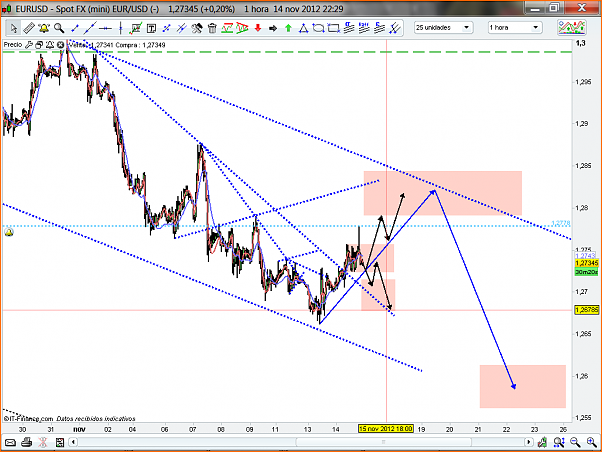Select the parallel channel line tool
This screenshot has height=452, width=602.
(181, 28)
